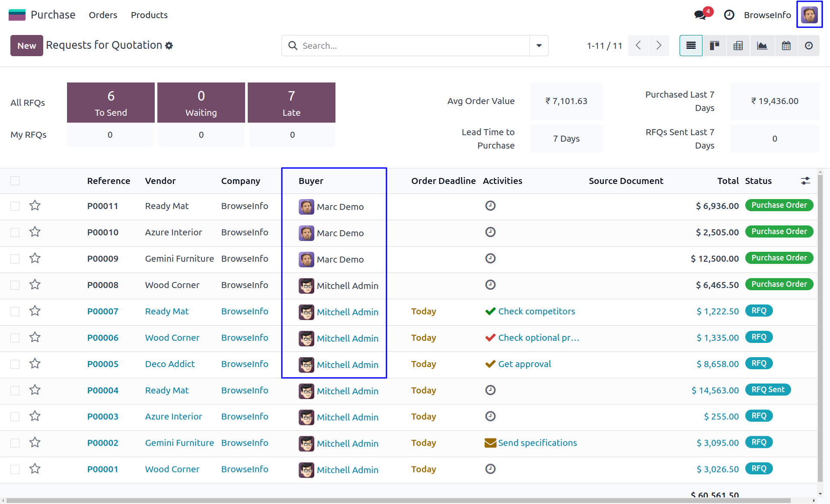Go to next page of records
Image resolution: width=830 pixels, height=504 pixels.
[x=658, y=46]
